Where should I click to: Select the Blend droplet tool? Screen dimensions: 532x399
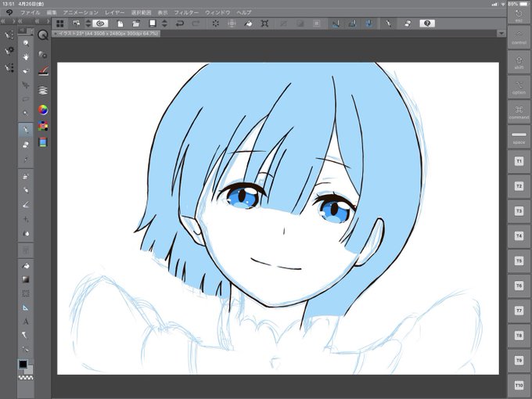click(26, 234)
